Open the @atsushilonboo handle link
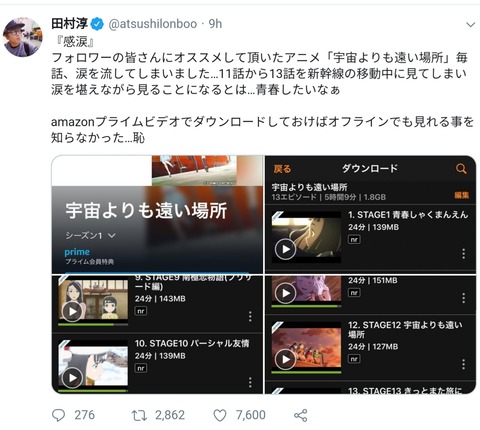Viewport: 480px width, 430px height. 153,24
